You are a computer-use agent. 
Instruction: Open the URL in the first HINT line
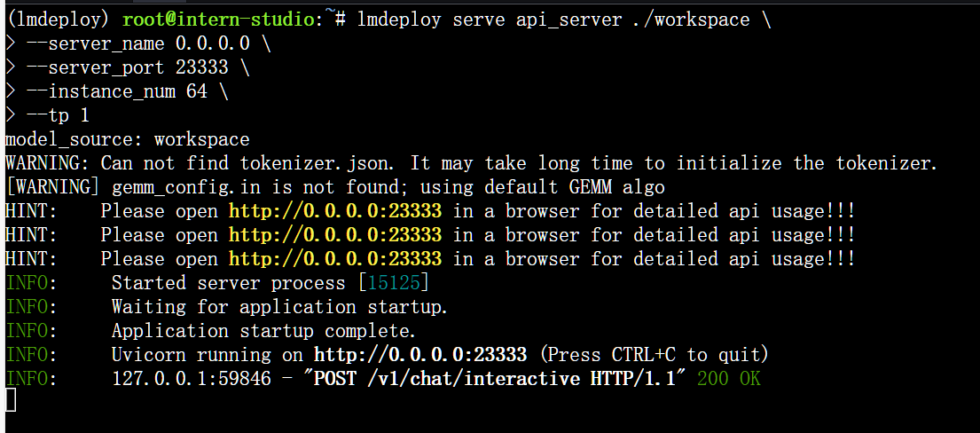pos(334,211)
